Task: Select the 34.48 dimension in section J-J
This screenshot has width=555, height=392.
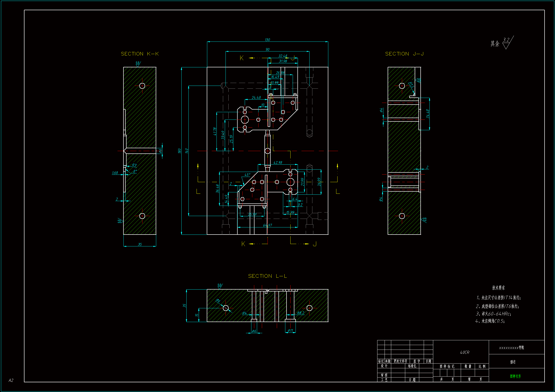Action: pos(428,114)
